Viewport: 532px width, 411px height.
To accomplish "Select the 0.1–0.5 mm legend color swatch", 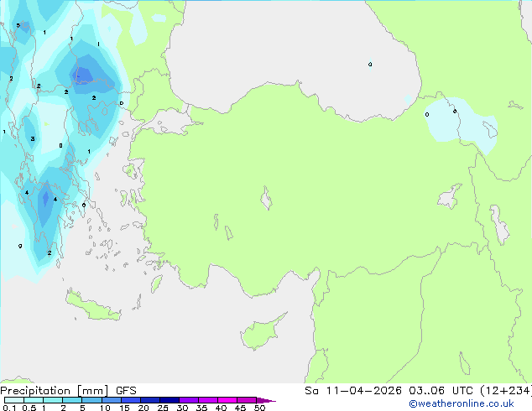I will [14, 400].
